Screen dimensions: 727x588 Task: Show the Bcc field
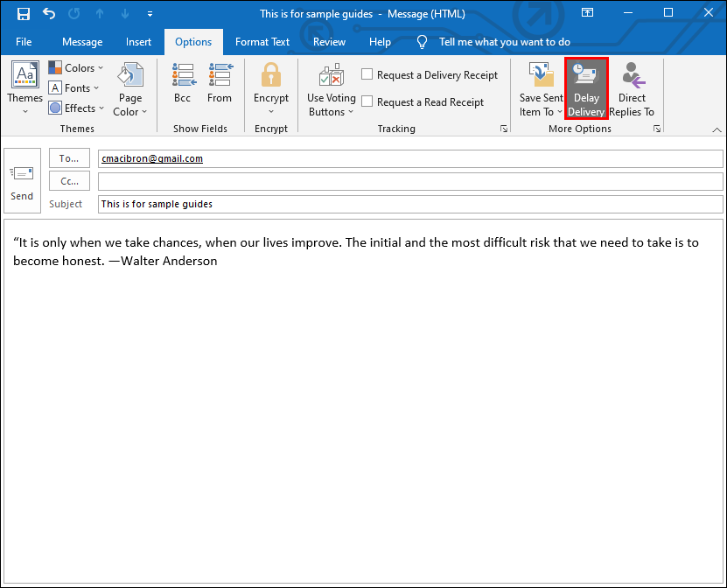[x=182, y=85]
